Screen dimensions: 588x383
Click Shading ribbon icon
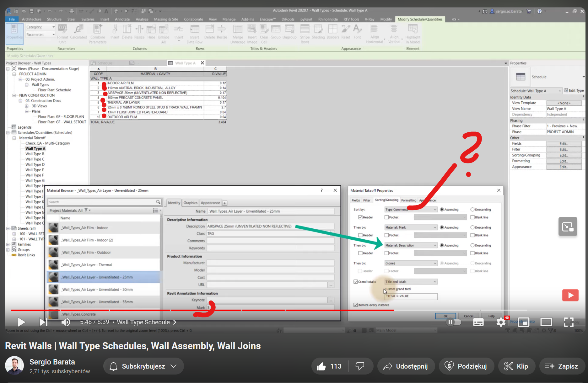(x=318, y=32)
